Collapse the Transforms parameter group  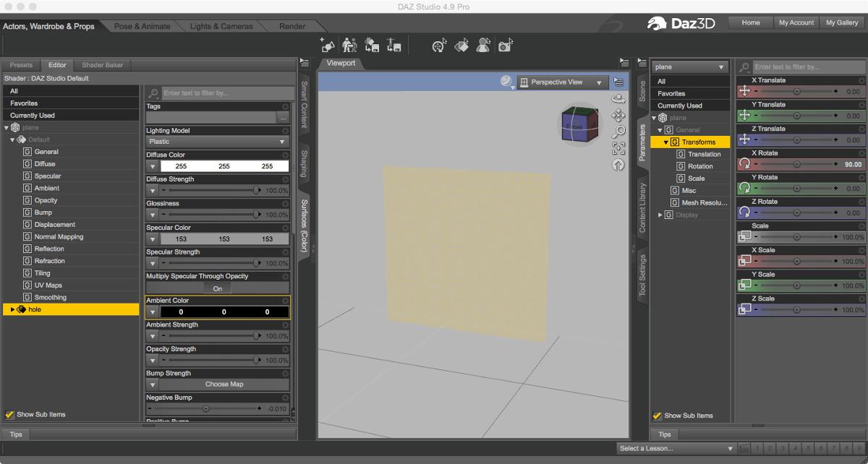point(666,142)
